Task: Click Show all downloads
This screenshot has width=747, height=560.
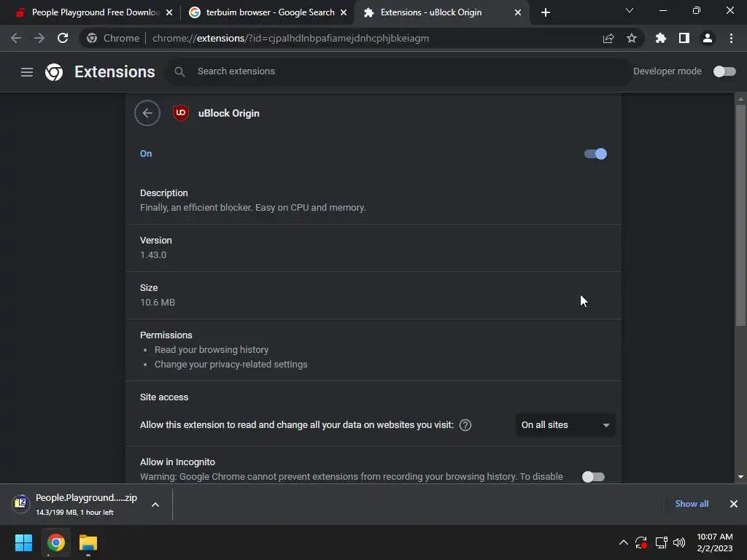Action: point(692,504)
